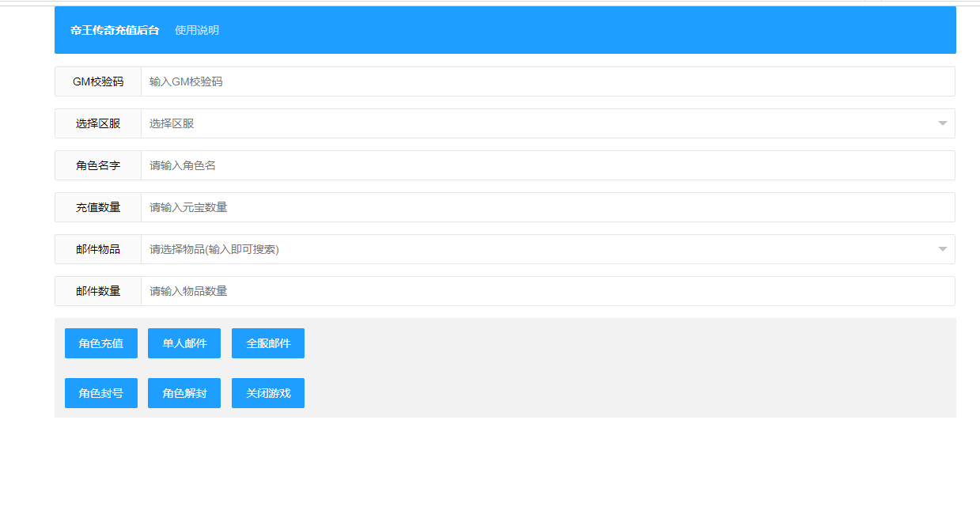980x526 pixels.
Task: Open the 使用说明 menu item
Action: tap(197, 30)
